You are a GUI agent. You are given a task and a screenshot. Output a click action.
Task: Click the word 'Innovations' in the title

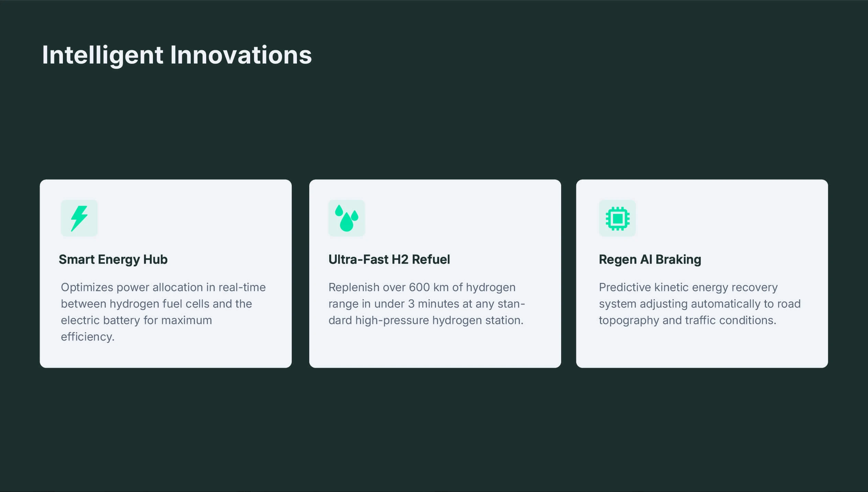(241, 55)
